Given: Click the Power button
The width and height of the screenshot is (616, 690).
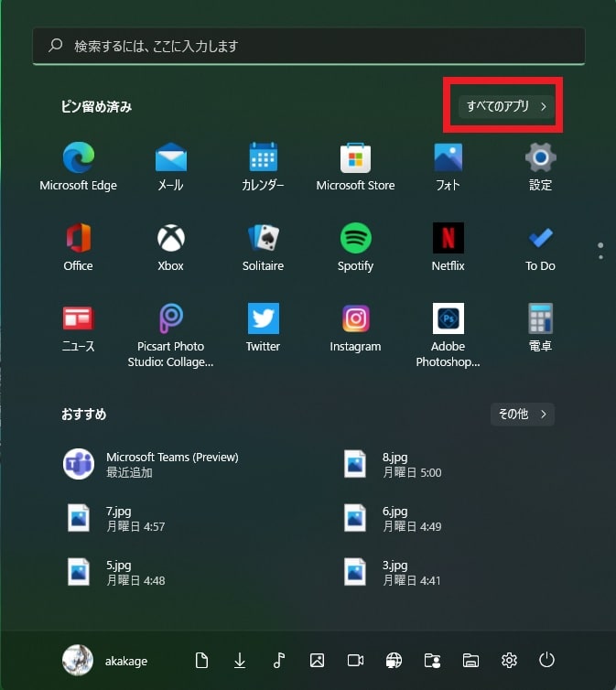Looking at the screenshot, I should point(547,660).
